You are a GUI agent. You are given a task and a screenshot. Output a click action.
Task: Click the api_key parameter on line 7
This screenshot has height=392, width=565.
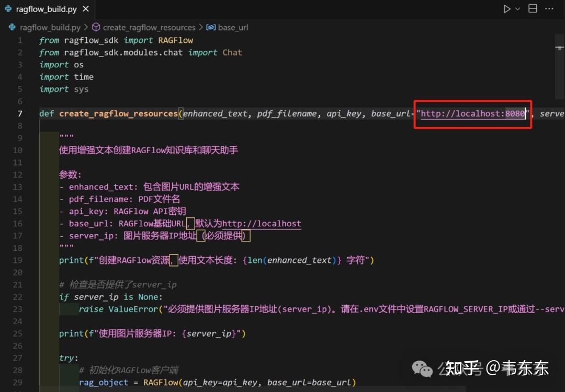click(x=344, y=114)
